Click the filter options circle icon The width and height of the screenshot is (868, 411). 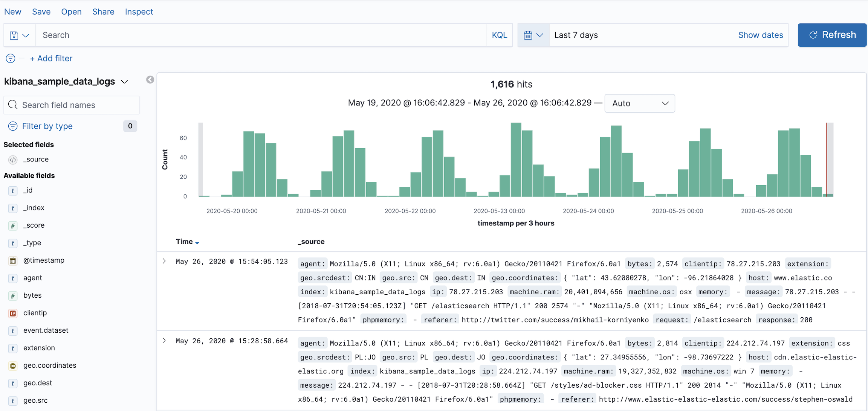[11, 58]
